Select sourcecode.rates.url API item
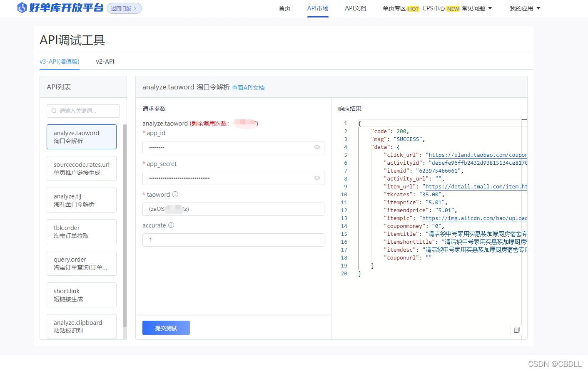Image resolution: width=588 pixels, height=371 pixels. point(82,168)
